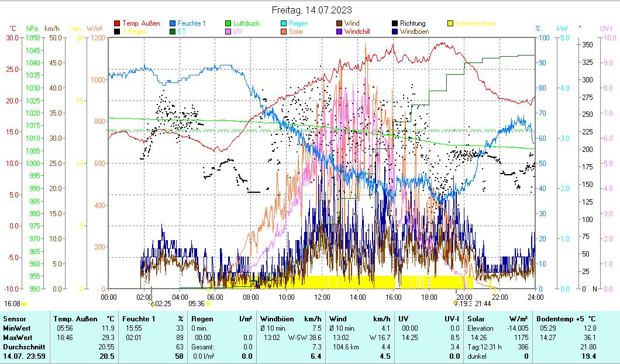
Task: Click the °C axis unit label
Action: click(13, 29)
